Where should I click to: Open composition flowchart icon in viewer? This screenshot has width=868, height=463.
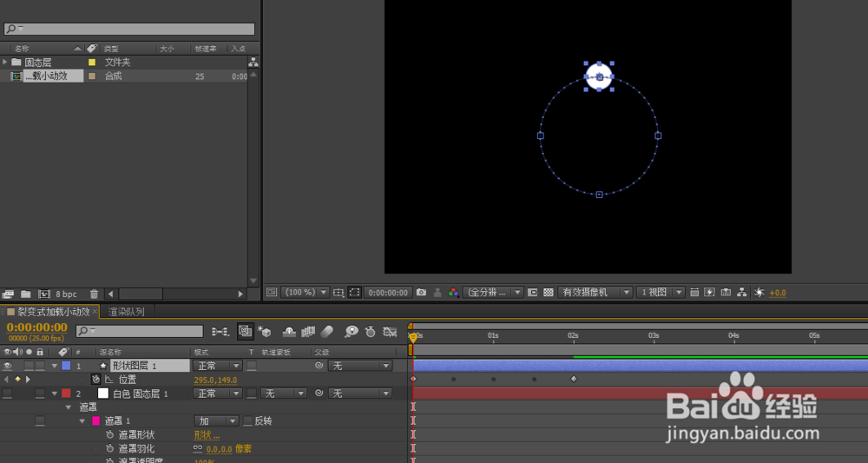tap(742, 292)
